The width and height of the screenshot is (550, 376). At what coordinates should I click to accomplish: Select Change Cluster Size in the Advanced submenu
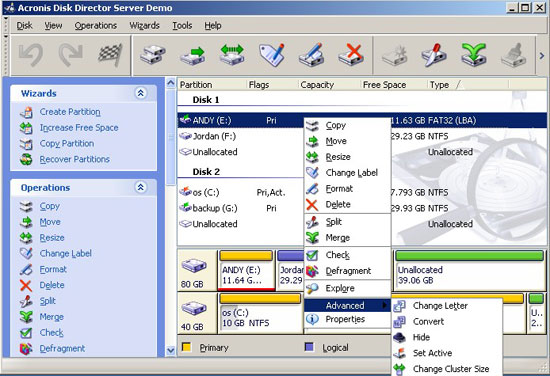(447, 368)
